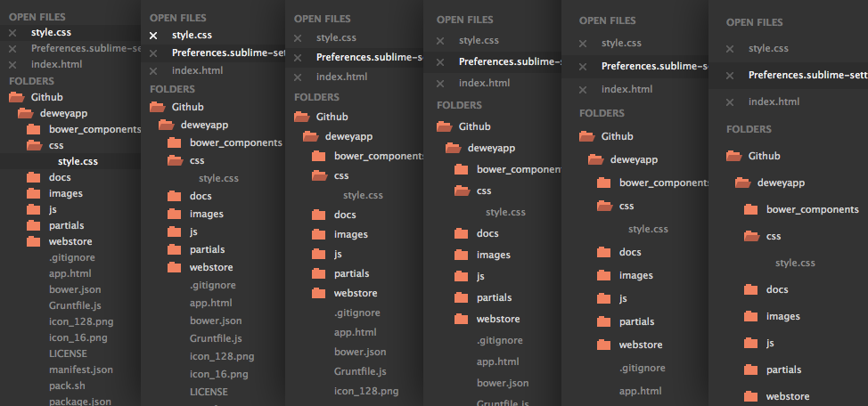The height and width of the screenshot is (406, 868).
Task: Click Github folder icon in leftmost panel
Action: pyautogui.click(x=17, y=97)
